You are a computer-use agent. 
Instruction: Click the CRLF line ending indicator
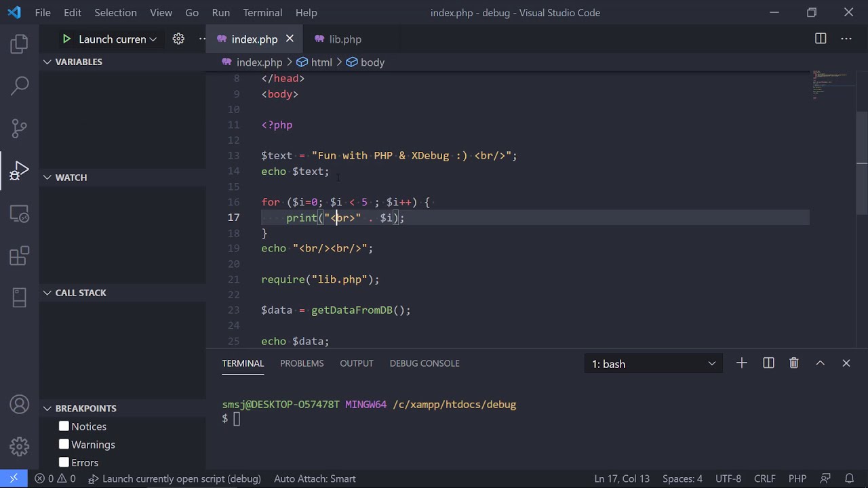764,479
